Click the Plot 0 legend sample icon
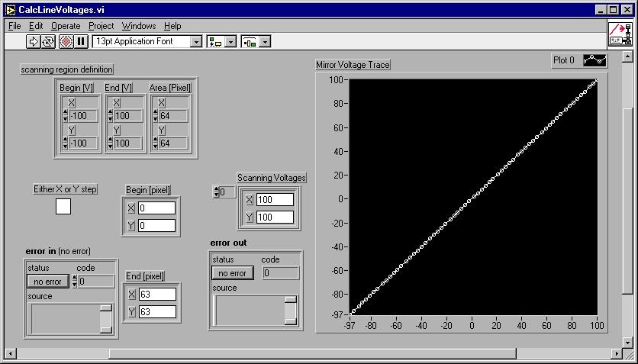 point(594,60)
